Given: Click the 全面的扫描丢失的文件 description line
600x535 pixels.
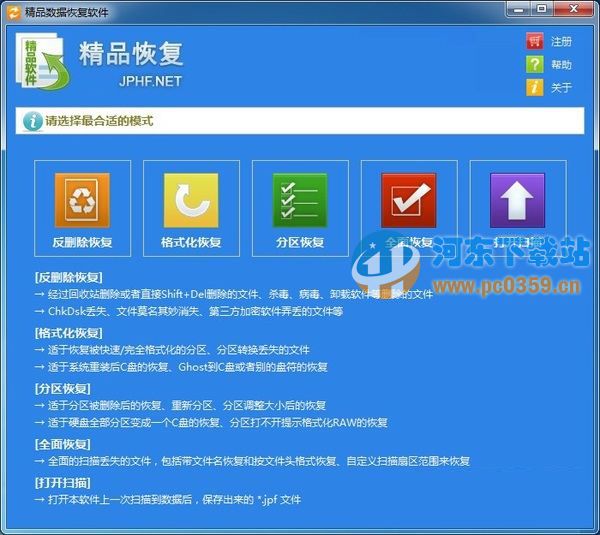Looking at the screenshot, I should 252,461.
